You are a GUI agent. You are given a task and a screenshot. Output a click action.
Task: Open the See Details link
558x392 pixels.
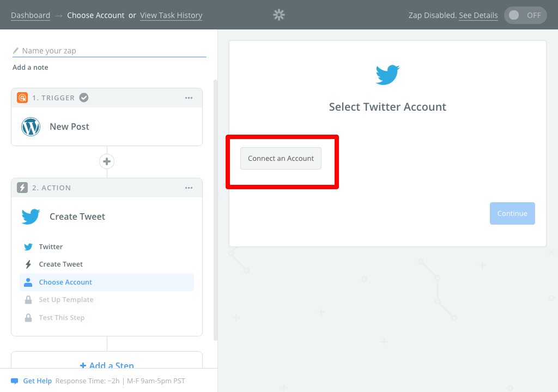[478, 15]
